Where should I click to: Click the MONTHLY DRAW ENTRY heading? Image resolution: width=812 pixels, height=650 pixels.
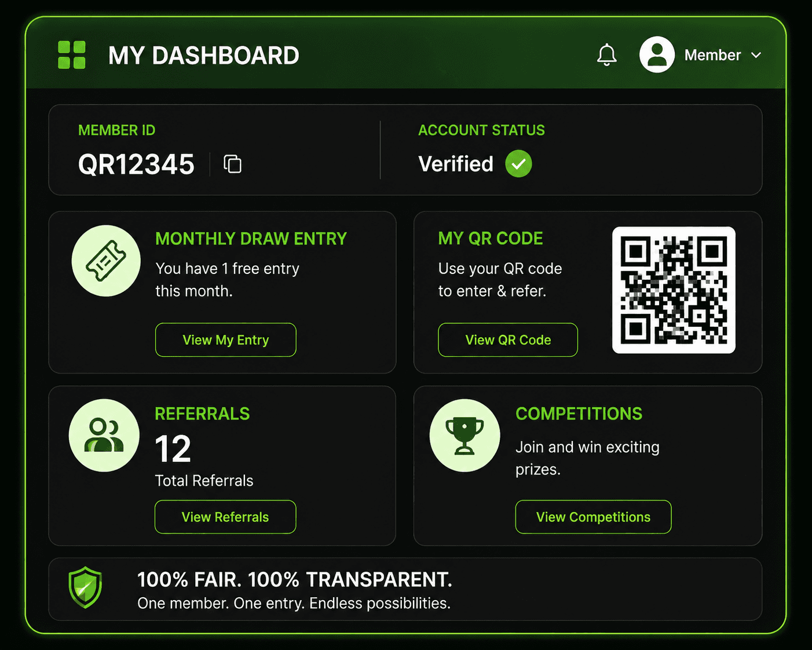(251, 239)
